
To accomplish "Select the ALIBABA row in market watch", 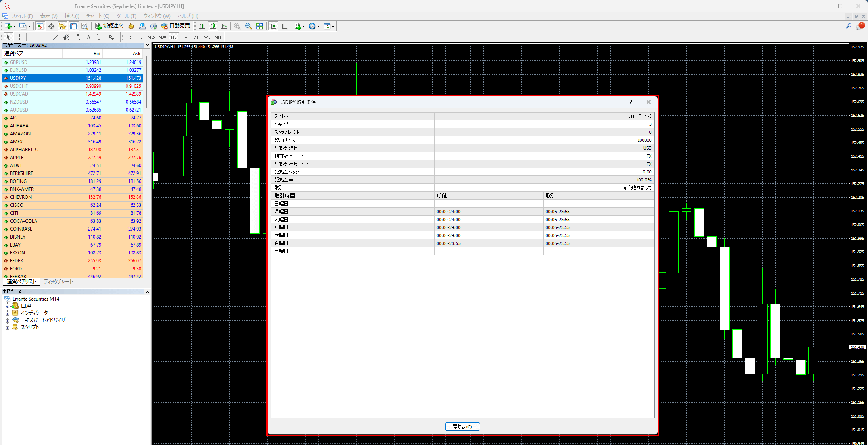I will [19, 126].
